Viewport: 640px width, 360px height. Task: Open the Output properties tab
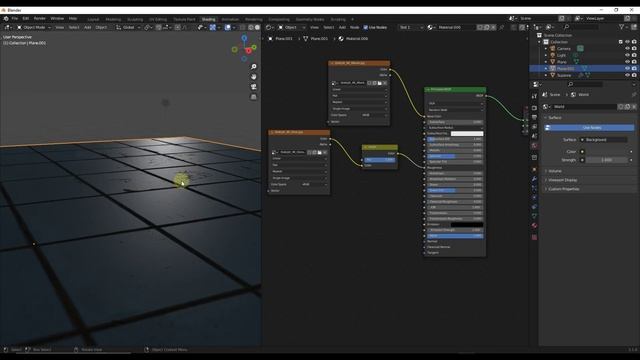[x=534, y=117]
